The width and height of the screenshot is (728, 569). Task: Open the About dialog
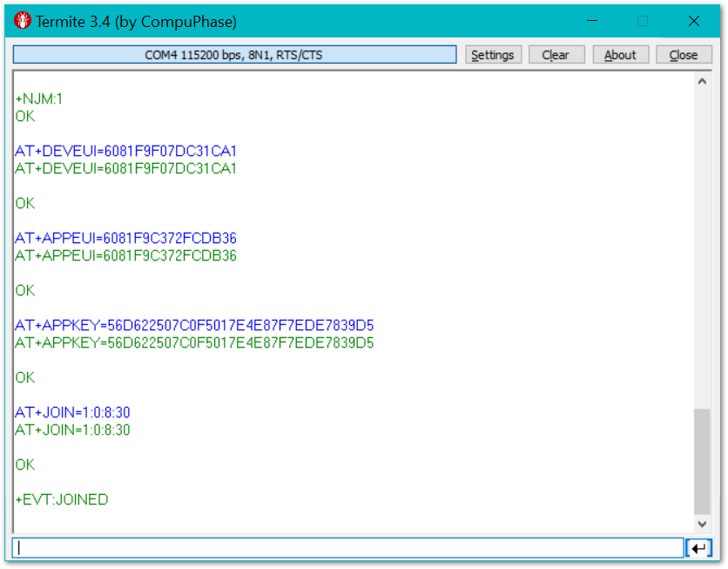point(620,55)
